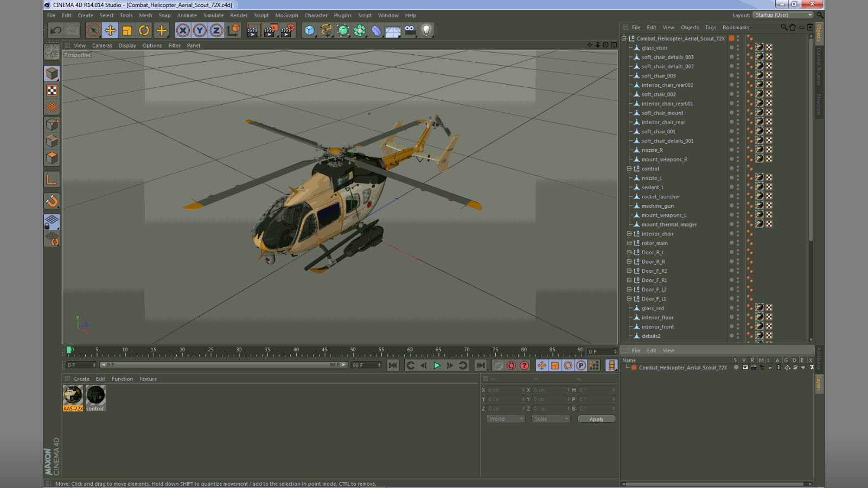Open material manager Create menu
This screenshot has width=868, height=488.
81,378
